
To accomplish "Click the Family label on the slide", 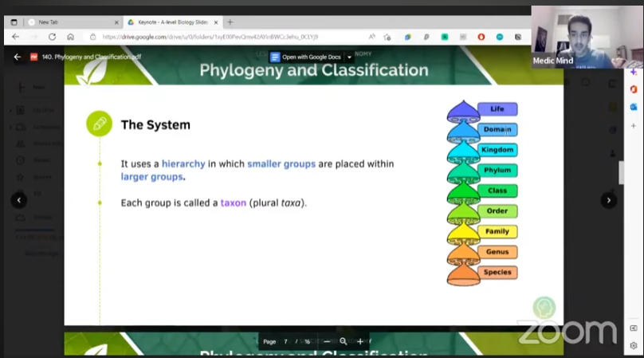I will (x=497, y=231).
